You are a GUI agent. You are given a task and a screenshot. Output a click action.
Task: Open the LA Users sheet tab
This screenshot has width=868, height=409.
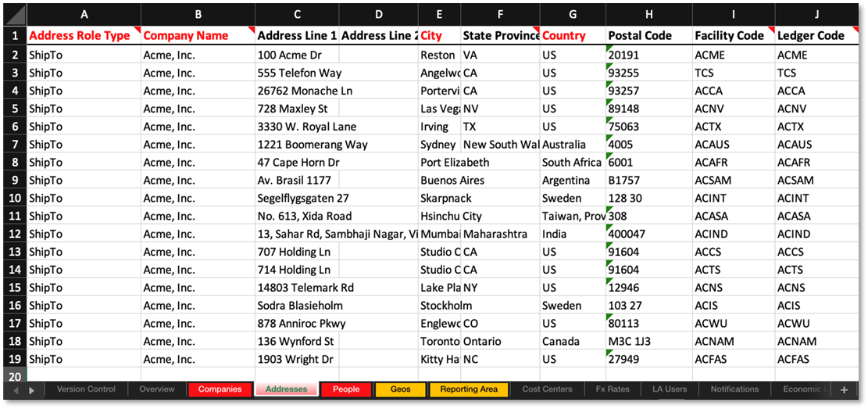coord(670,389)
